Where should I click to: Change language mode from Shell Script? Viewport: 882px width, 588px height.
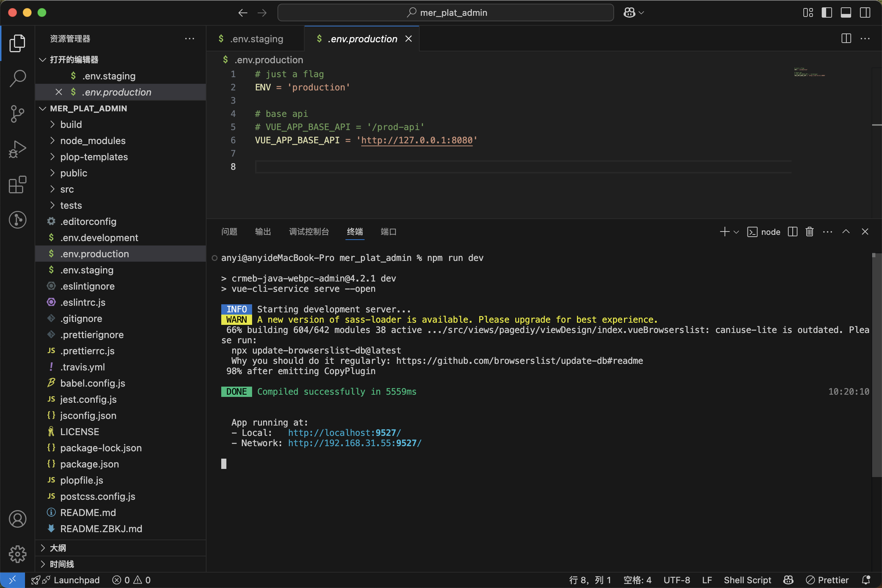(747, 580)
